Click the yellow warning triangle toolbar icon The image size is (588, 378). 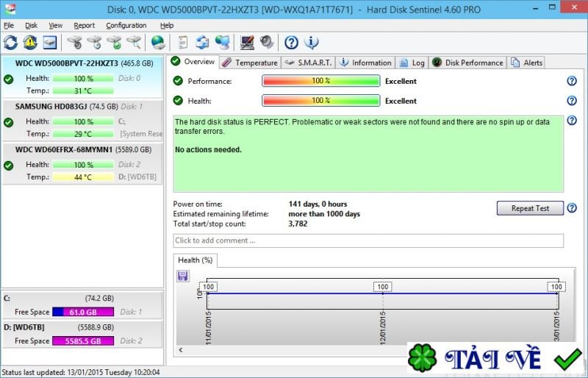(x=29, y=42)
